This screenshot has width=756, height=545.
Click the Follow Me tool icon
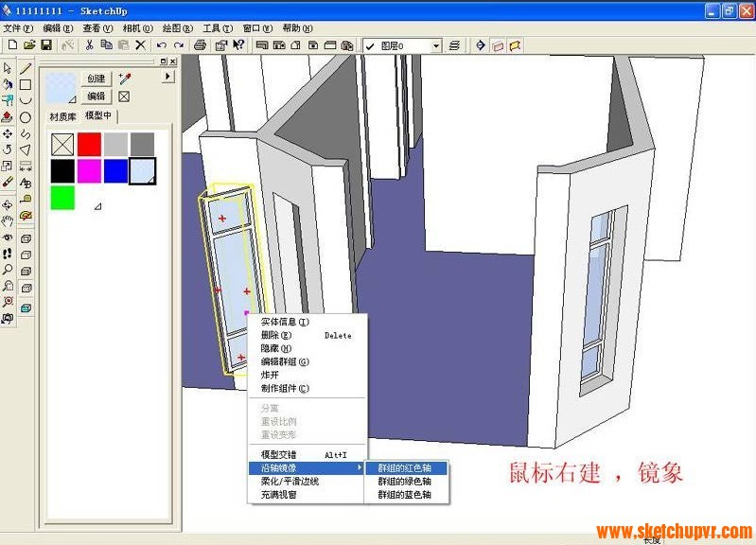click(x=8, y=100)
